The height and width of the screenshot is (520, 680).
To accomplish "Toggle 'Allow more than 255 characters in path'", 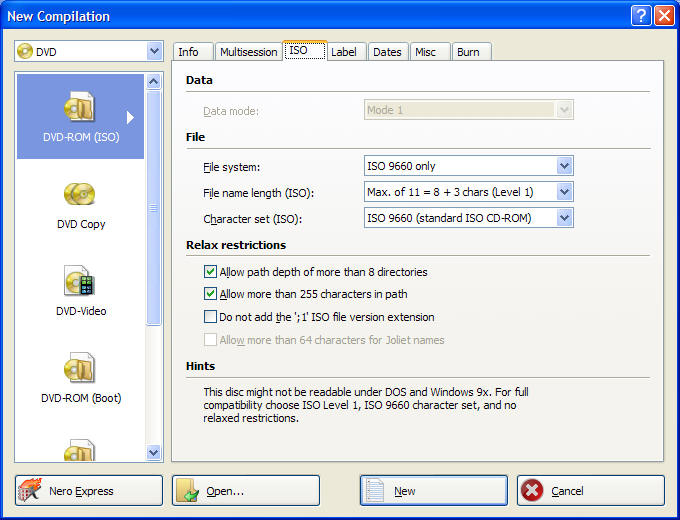I will pyautogui.click(x=210, y=294).
